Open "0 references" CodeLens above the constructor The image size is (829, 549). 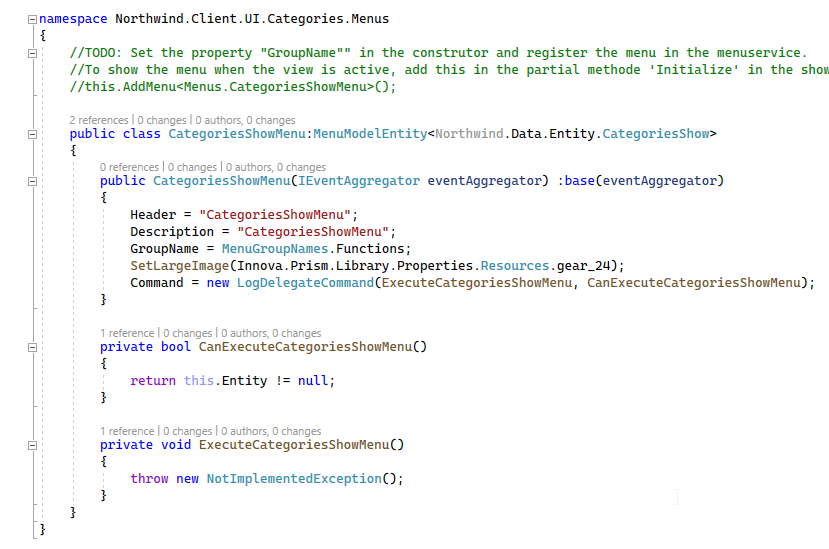pyautogui.click(x=130, y=167)
